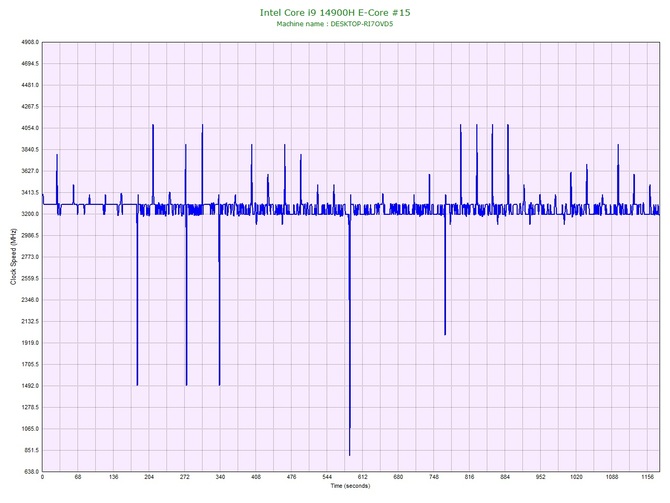Click the 544 time-axis tick label
670x503 pixels.
point(327,477)
